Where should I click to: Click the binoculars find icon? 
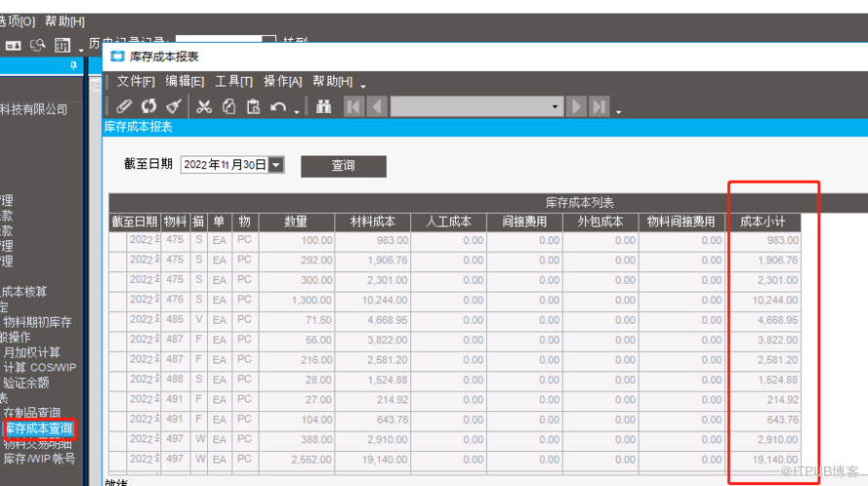point(324,106)
